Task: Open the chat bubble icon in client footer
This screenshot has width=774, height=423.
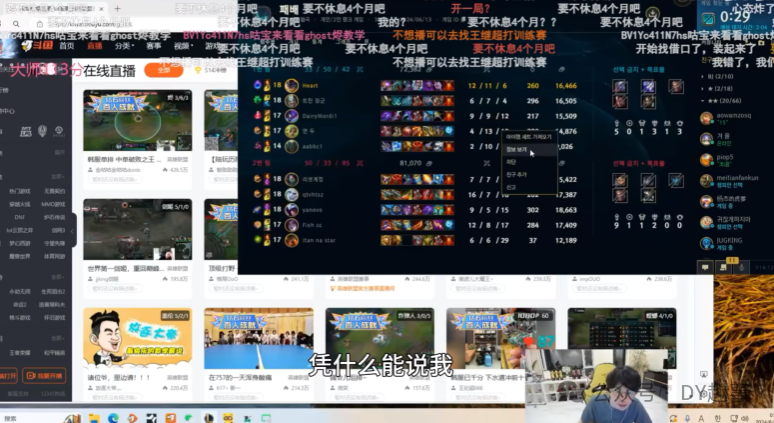Action: tap(705, 267)
